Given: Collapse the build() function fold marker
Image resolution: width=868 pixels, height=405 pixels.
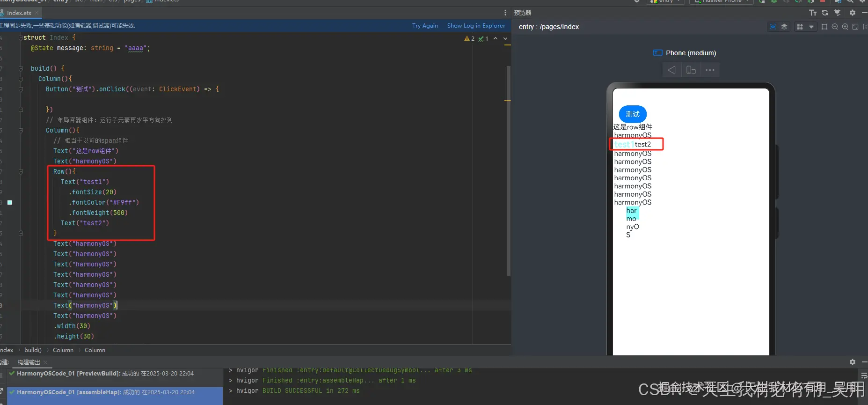Looking at the screenshot, I should point(21,68).
